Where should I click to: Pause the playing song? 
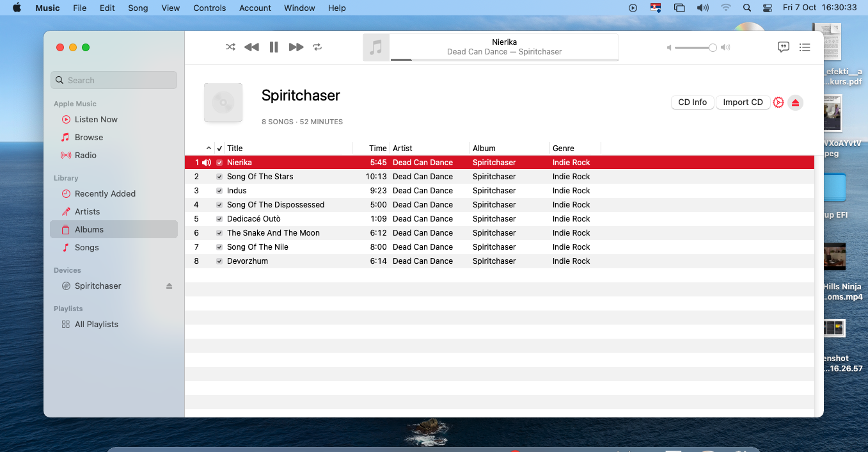(274, 47)
